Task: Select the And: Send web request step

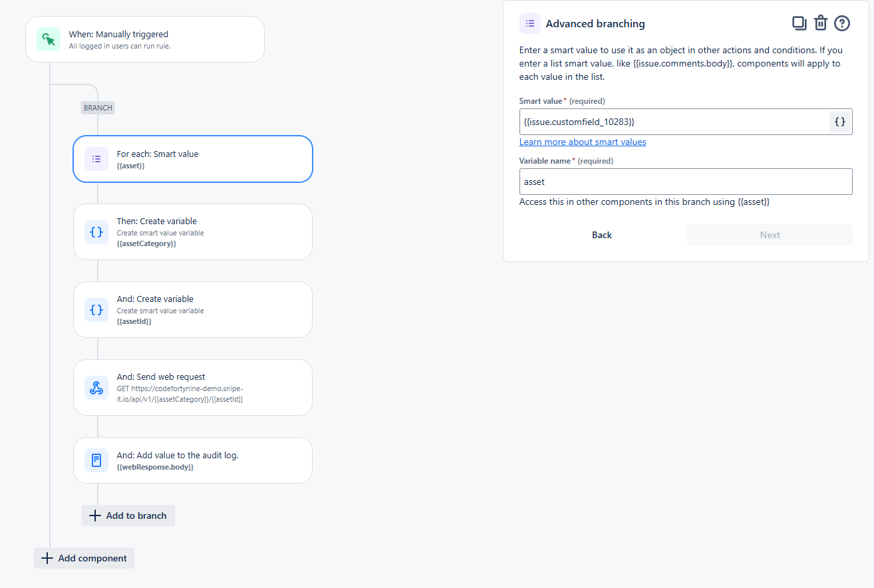Action: coord(200,388)
